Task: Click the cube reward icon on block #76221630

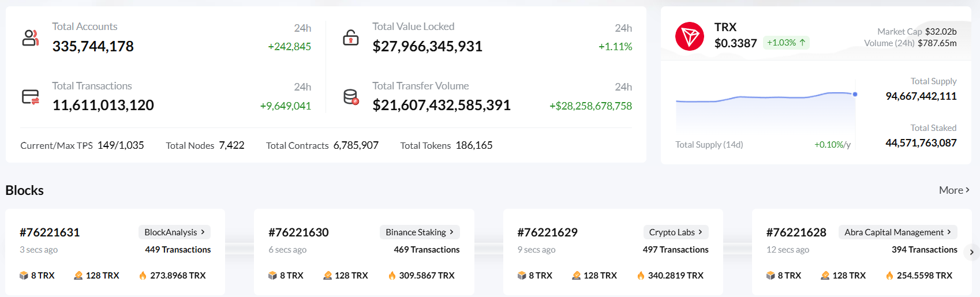Action: (272, 276)
